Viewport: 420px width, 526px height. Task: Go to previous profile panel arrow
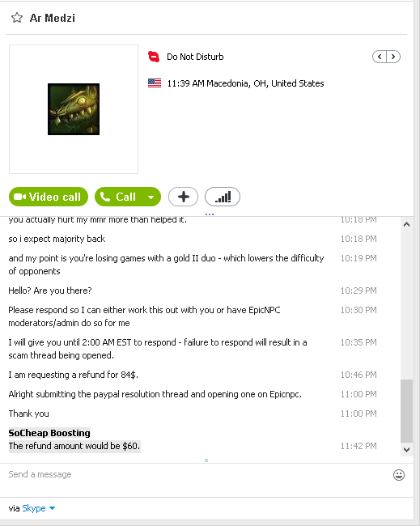380,57
